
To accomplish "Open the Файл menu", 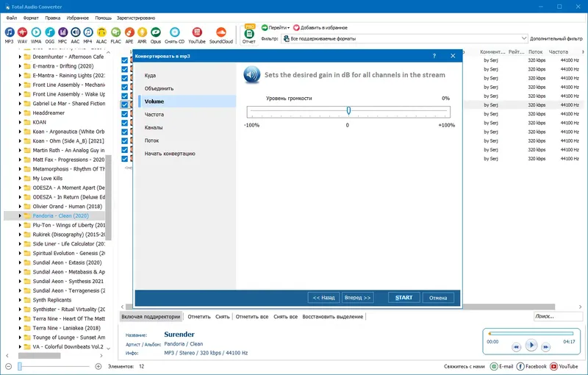I will click(11, 18).
